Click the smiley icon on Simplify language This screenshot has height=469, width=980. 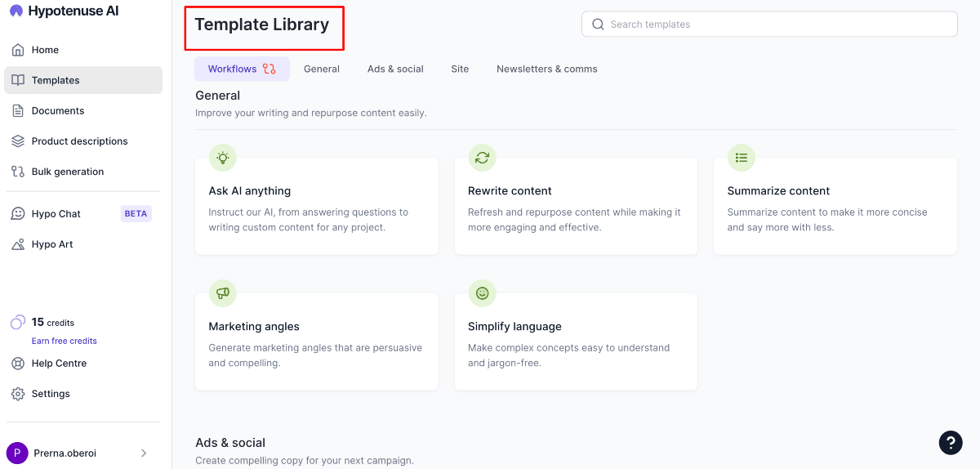[482, 293]
